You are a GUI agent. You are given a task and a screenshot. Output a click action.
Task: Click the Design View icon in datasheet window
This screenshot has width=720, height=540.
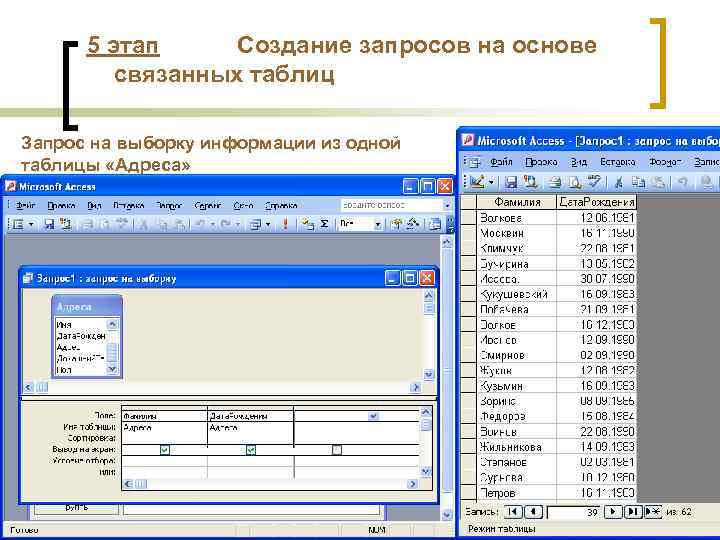(x=477, y=182)
